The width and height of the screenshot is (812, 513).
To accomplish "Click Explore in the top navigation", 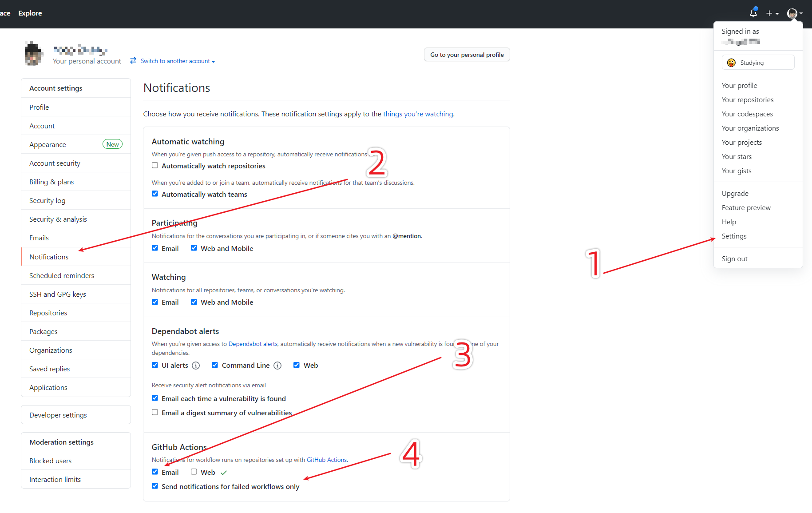I will tap(30, 13).
